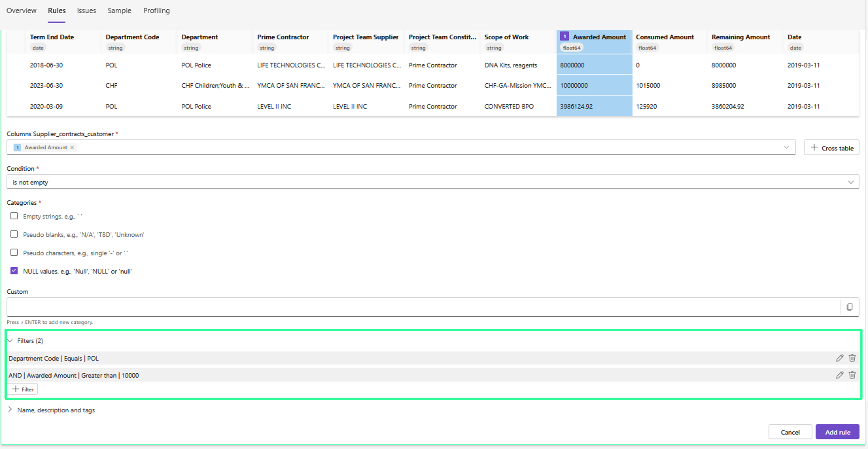Delete the Awarded Amount Greater than filter
Viewport: 868px width, 449px height.
[x=852, y=375]
